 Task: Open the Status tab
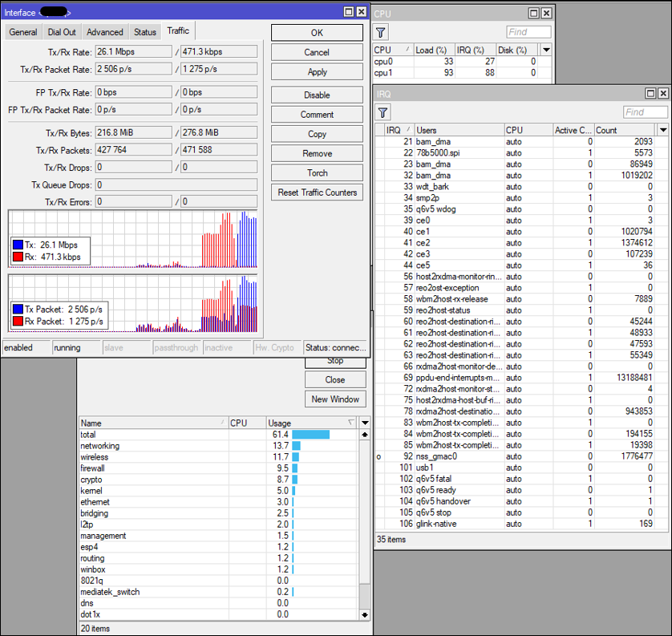point(145,32)
